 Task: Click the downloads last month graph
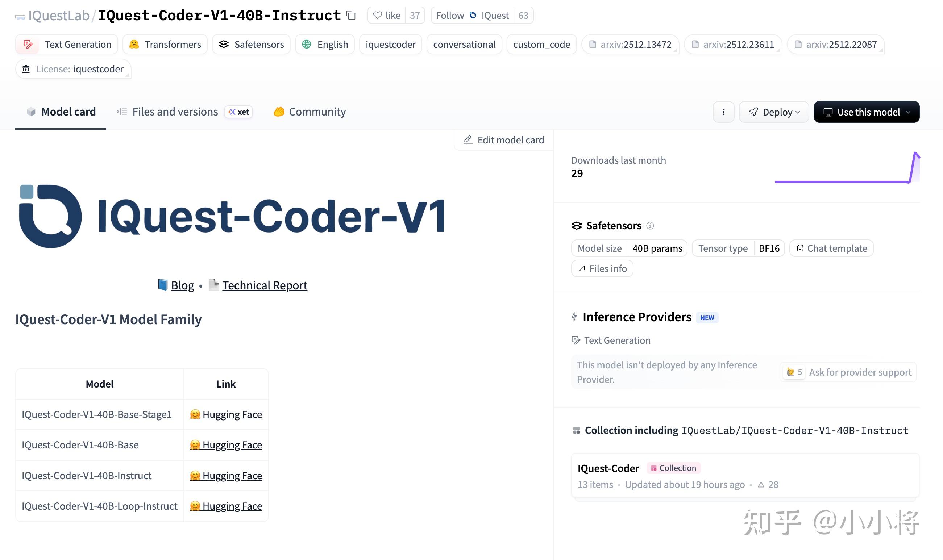click(847, 168)
